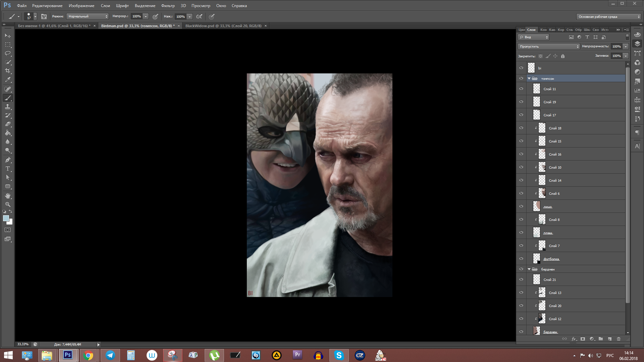This screenshot has height=362, width=644.
Task: Collapse the бердмен group
Action: coord(529,269)
